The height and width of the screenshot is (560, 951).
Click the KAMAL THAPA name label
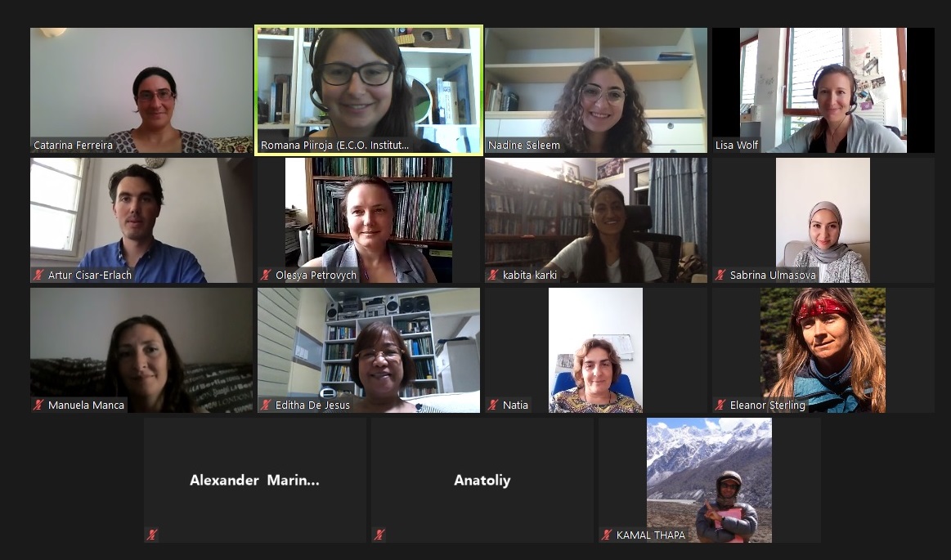pos(651,535)
